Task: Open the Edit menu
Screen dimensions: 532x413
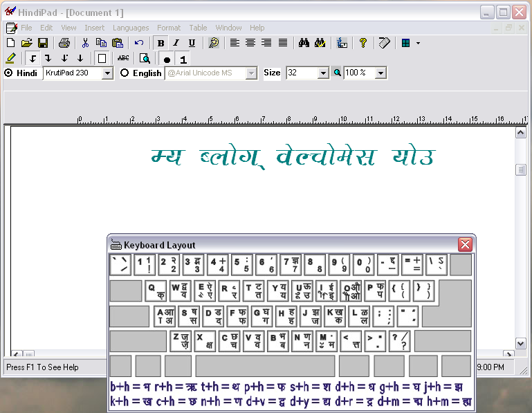Action: pos(46,28)
